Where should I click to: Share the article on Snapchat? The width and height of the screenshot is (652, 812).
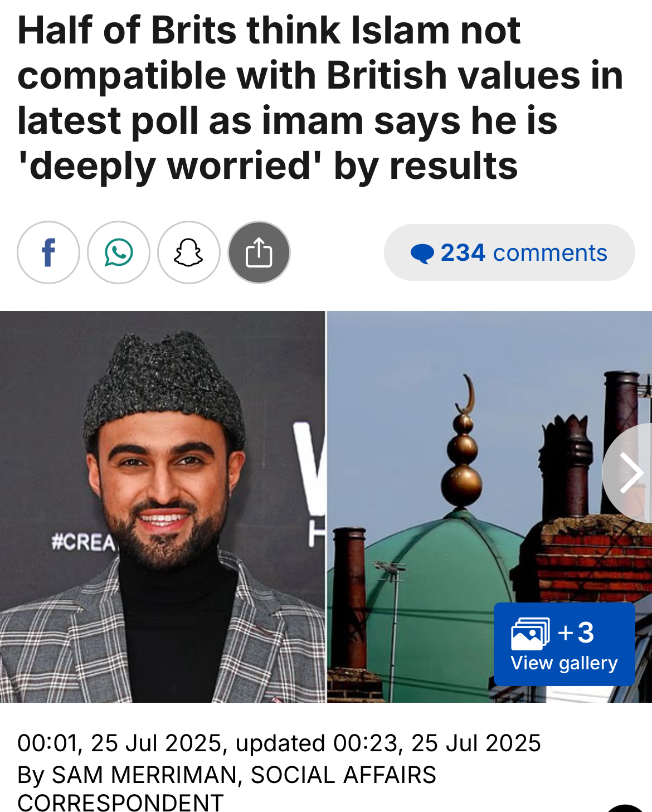pyautogui.click(x=189, y=252)
